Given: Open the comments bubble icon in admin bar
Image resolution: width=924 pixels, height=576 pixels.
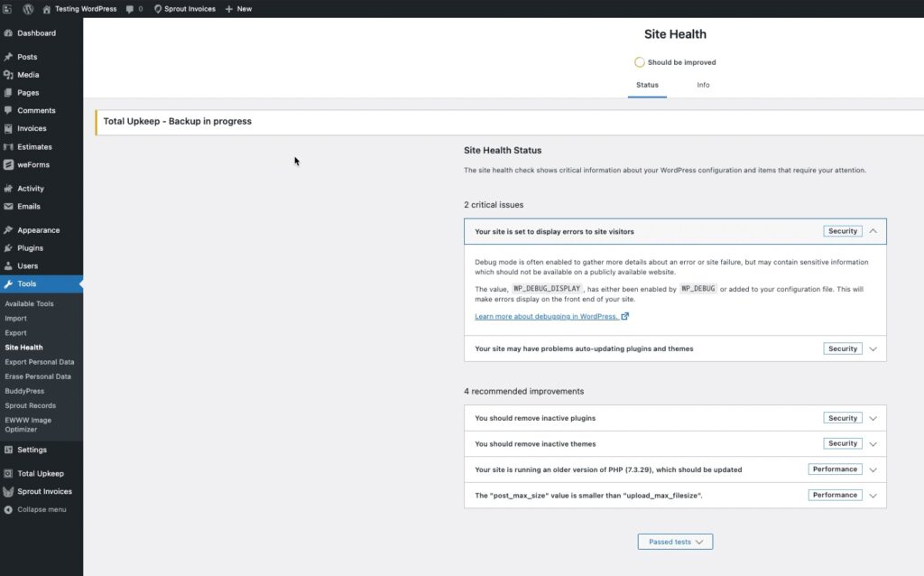Looking at the screenshot, I should pyautogui.click(x=130, y=9).
